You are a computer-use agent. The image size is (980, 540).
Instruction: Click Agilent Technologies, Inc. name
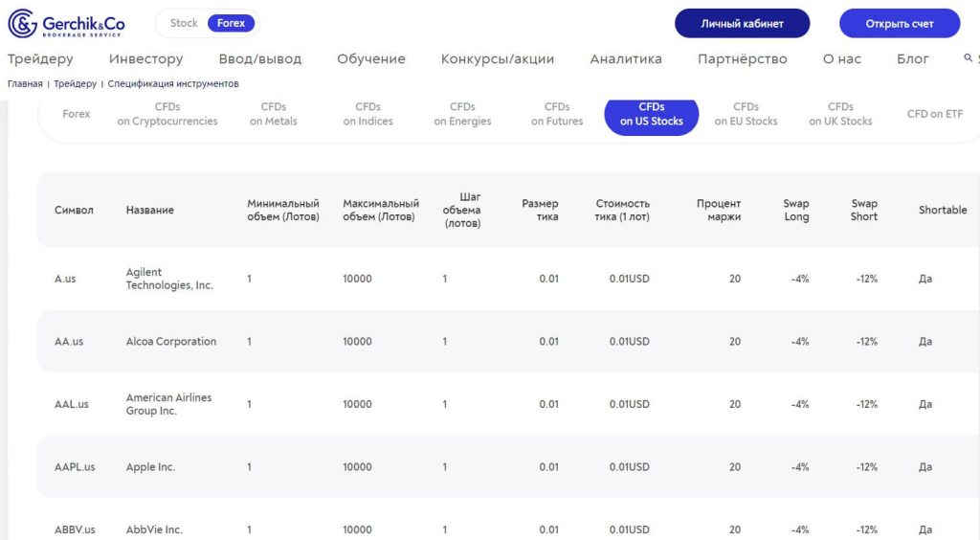click(169, 279)
